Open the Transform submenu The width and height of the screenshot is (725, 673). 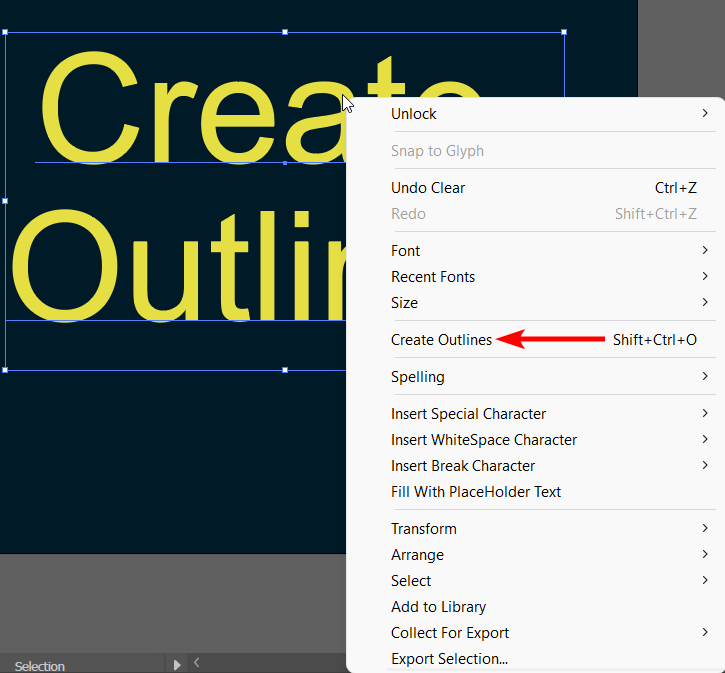click(x=424, y=529)
